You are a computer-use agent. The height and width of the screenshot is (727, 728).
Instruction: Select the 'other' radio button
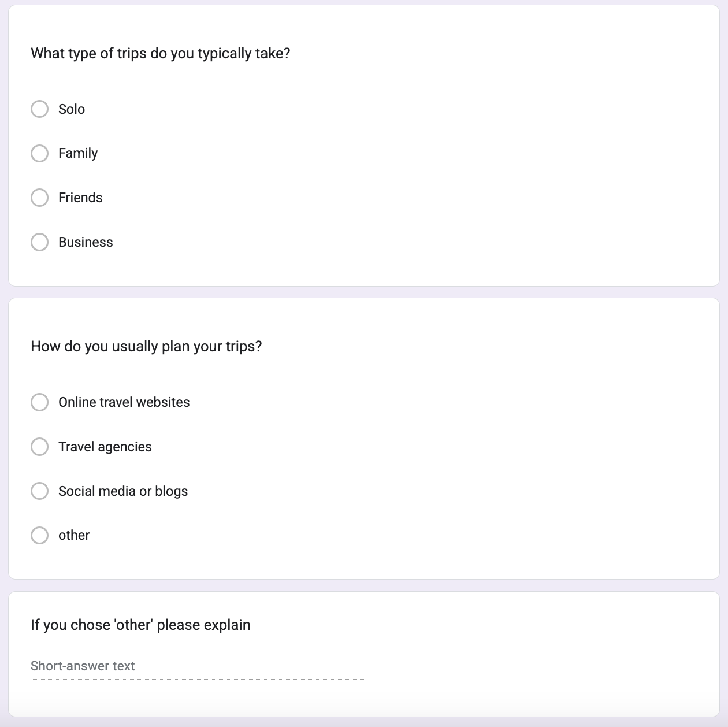pos(39,535)
